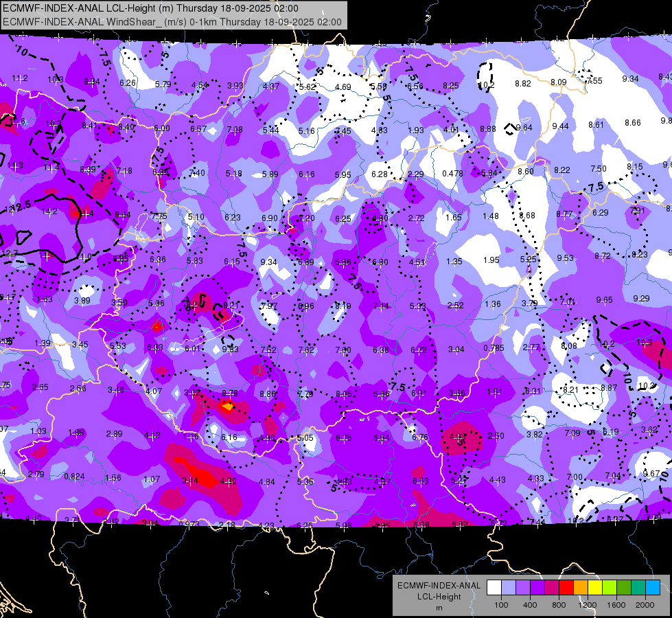Click the wind shear value 9.65
The width and height of the screenshot is (672, 618).
604,300
